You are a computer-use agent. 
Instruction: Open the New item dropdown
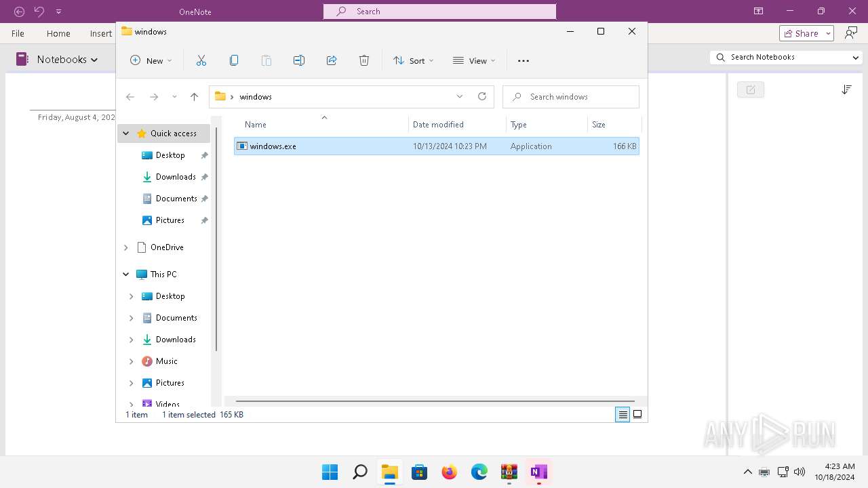(x=151, y=60)
